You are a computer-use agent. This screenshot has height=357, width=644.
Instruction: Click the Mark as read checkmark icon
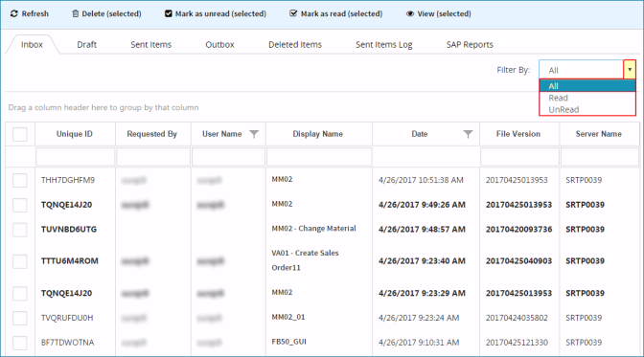(293, 13)
